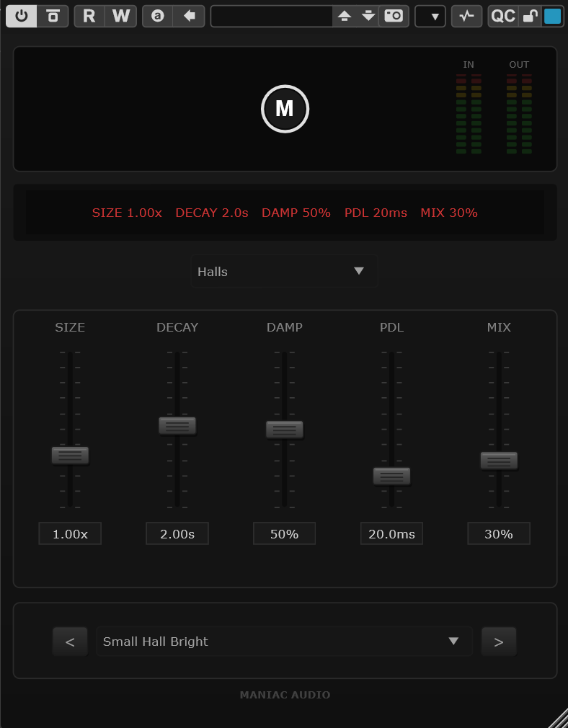Click the circular M logo
Screen dimensions: 568x728
[x=285, y=109]
